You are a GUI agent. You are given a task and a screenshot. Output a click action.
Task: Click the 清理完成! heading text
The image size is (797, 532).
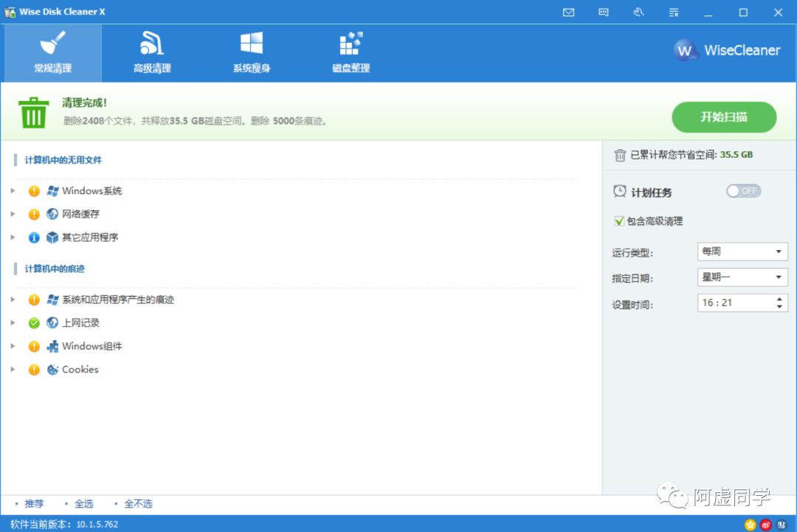point(84,103)
